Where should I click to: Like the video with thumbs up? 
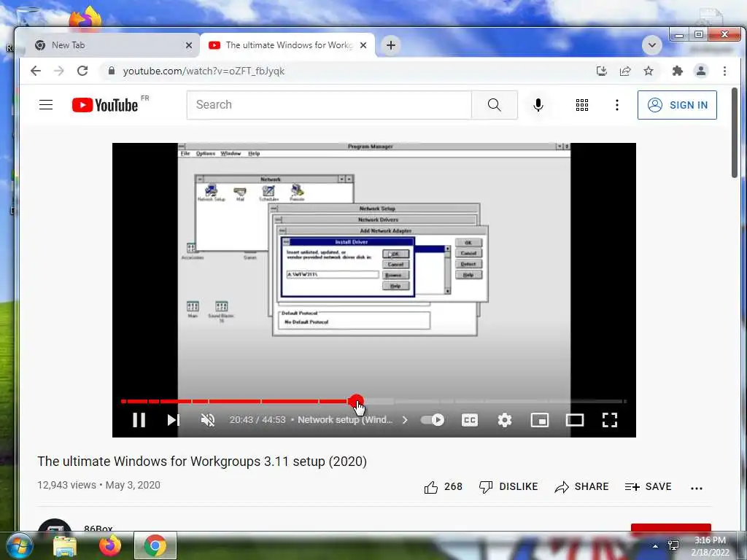443,486
